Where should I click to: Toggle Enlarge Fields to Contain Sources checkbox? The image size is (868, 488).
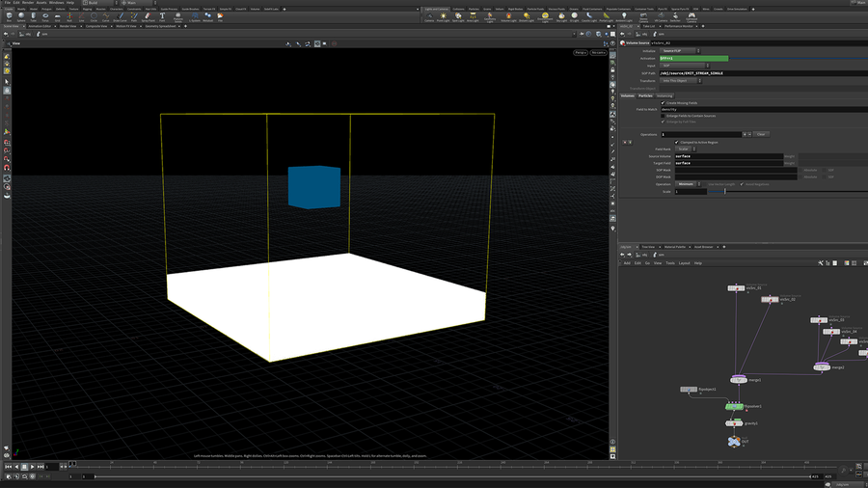pos(663,116)
